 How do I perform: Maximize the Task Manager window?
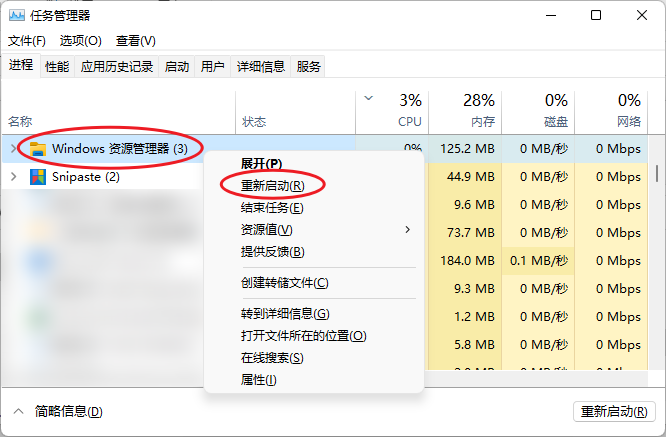tap(596, 15)
